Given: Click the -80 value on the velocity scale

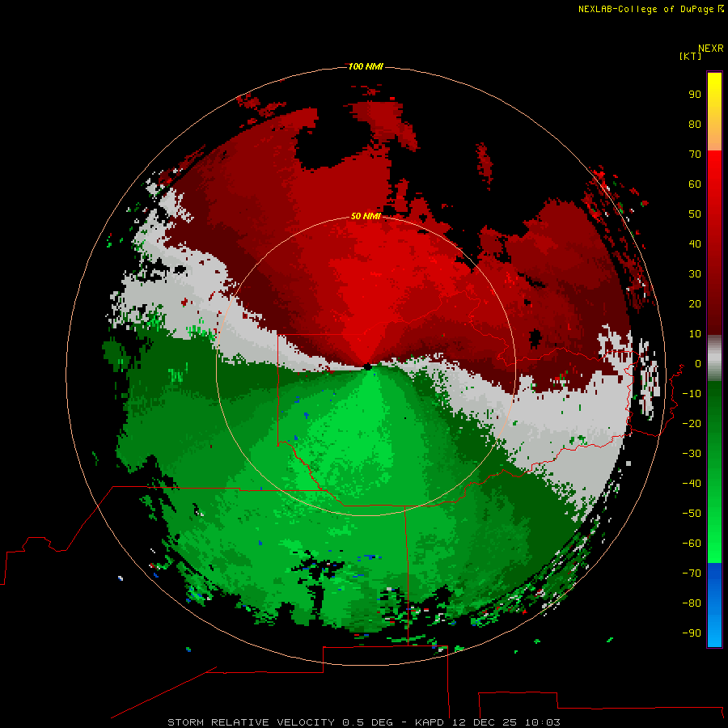Looking at the screenshot, I should 692,603.
